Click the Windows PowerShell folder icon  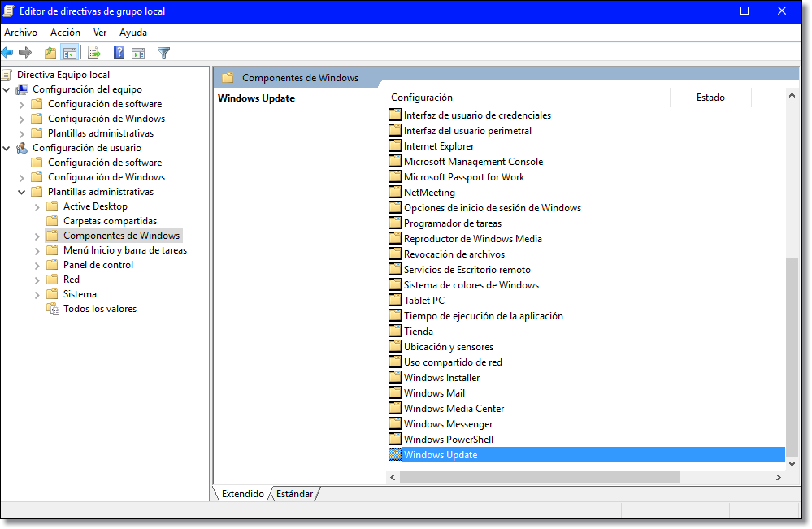pos(396,439)
